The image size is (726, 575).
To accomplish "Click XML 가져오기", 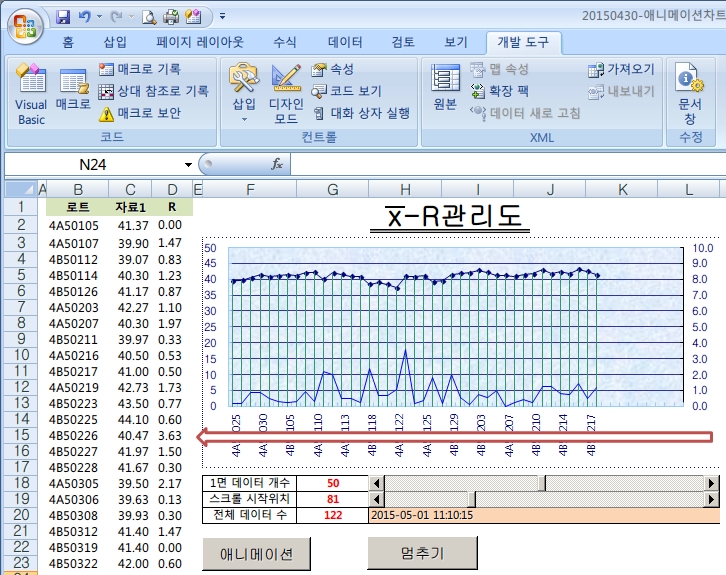I will pos(621,69).
